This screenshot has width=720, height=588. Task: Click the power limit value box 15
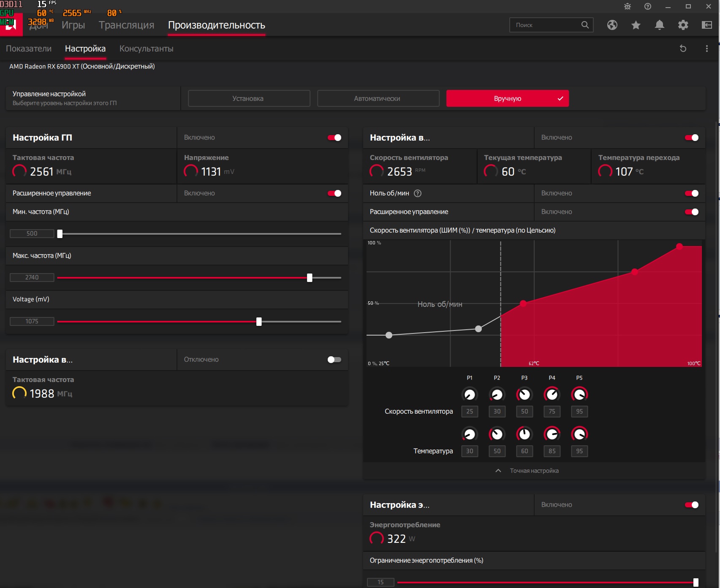[x=380, y=583]
